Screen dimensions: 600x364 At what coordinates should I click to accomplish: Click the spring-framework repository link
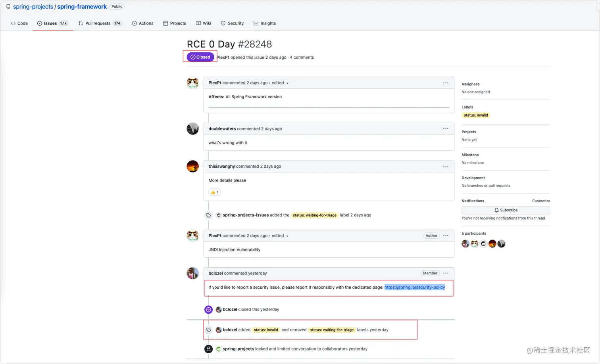pos(82,7)
